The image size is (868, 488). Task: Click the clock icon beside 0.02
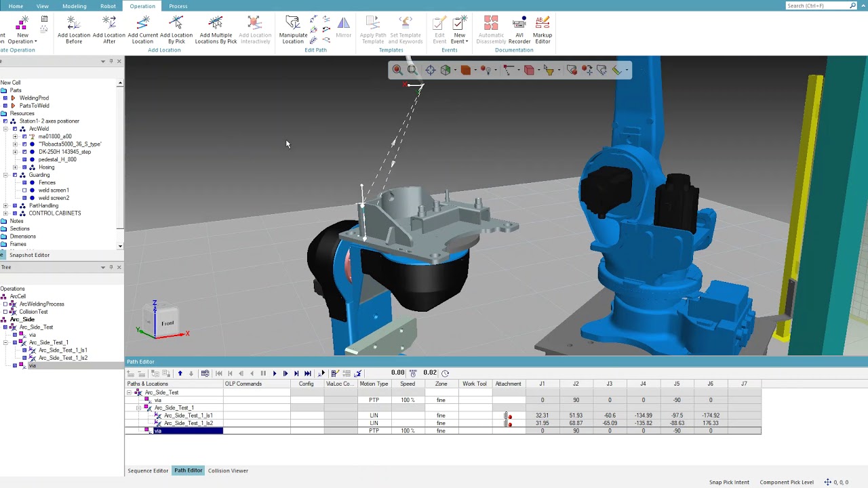click(445, 373)
